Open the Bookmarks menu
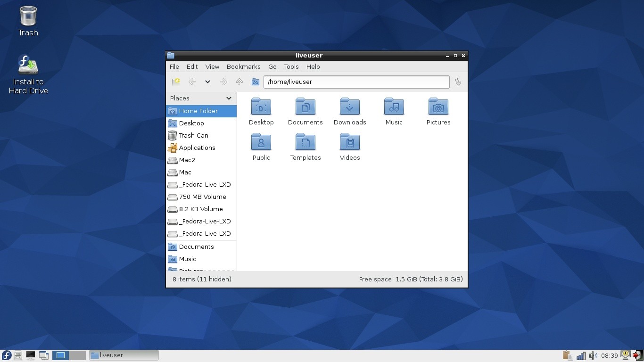The height and width of the screenshot is (362, 644). pyautogui.click(x=243, y=66)
